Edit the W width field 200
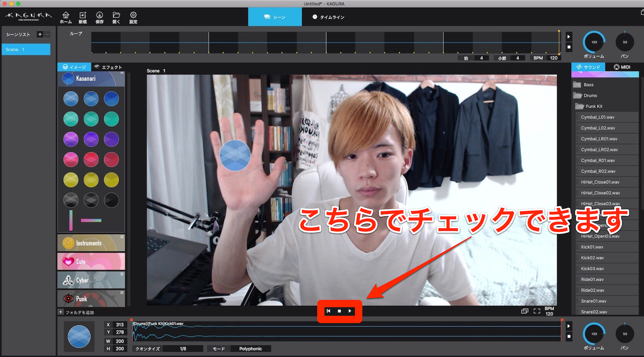The image size is (644, 357). 120,341
